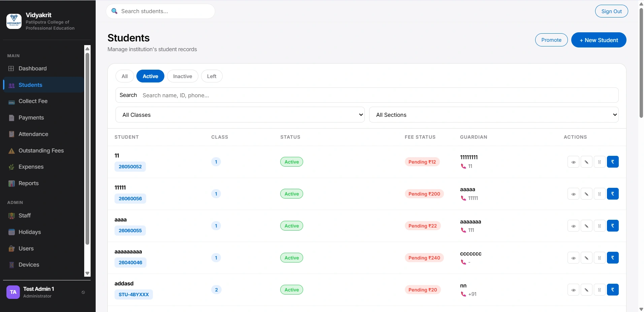Viewport: 644px width, 312px height.
Task: View student 26060056 with eye icon
Action: 573,194
